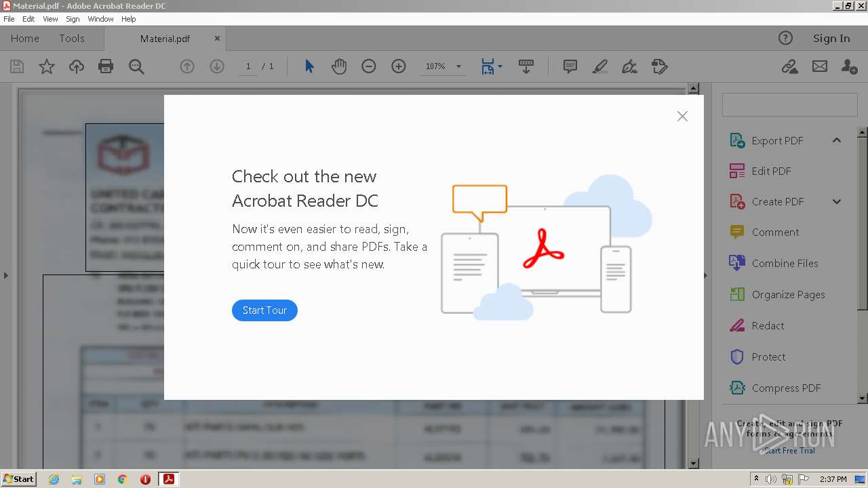Click the page number field

click(x=248, y=66)
